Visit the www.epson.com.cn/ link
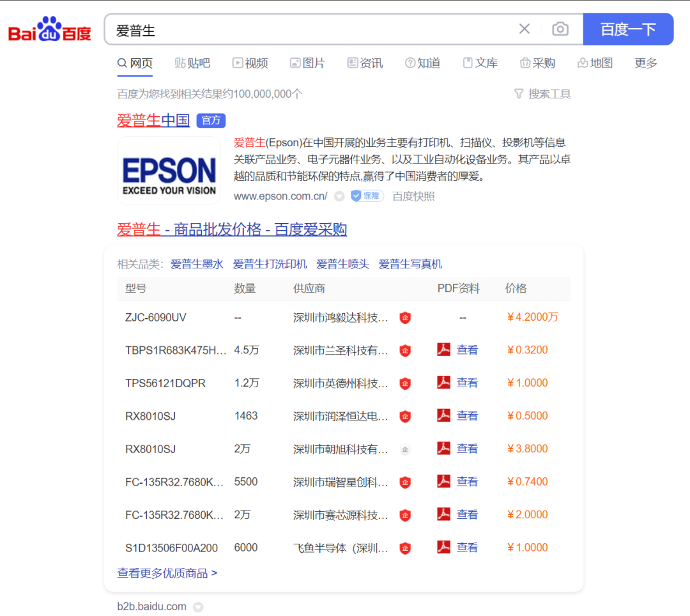This screenshot has height=616, width=690. click(x=280, y=196)
